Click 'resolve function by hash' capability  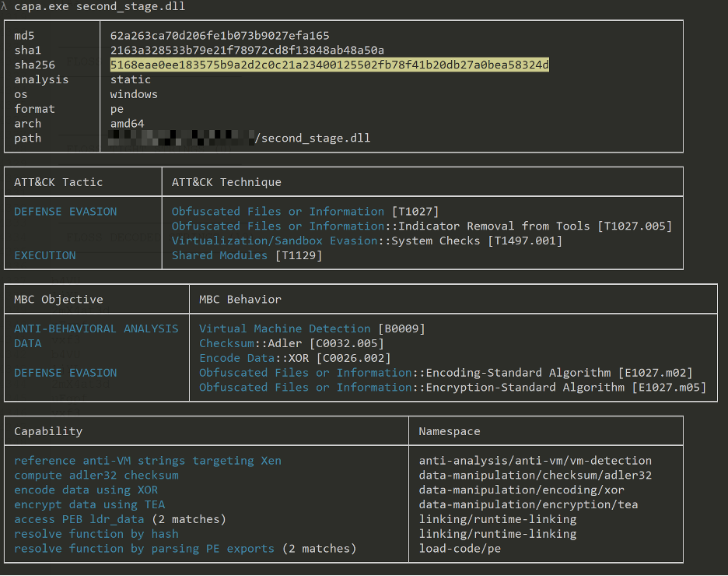click(96, 534)
